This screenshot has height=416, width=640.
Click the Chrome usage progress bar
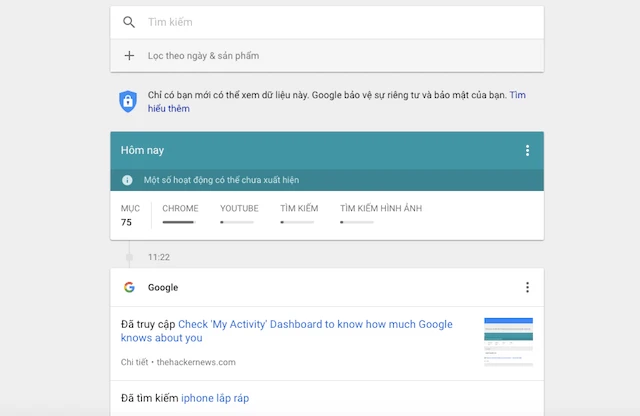point(178,222)
